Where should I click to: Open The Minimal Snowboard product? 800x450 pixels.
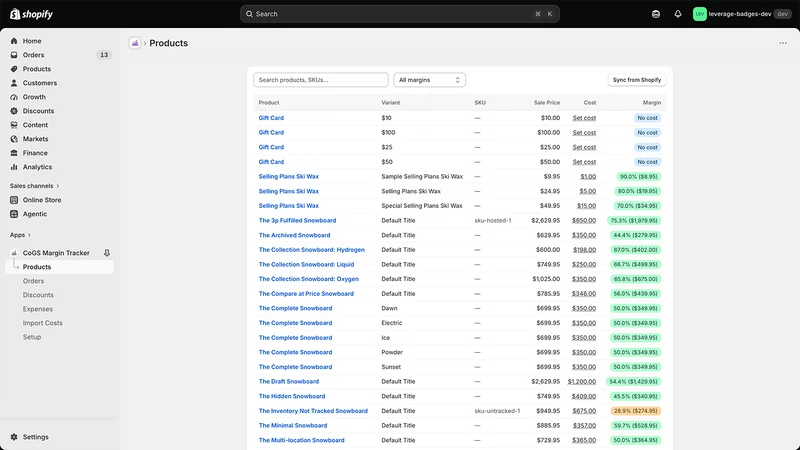(x=293, y=426)
